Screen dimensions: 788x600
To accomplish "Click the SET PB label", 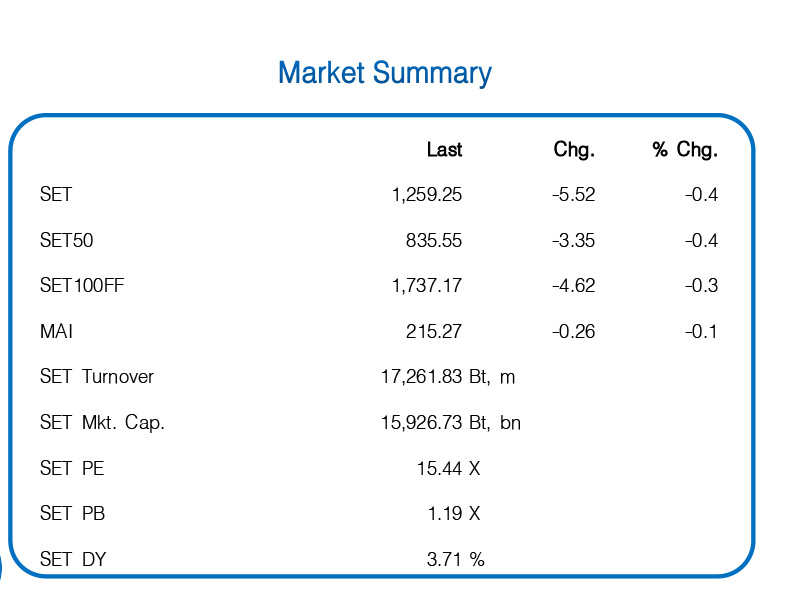I will pos(72,514).
